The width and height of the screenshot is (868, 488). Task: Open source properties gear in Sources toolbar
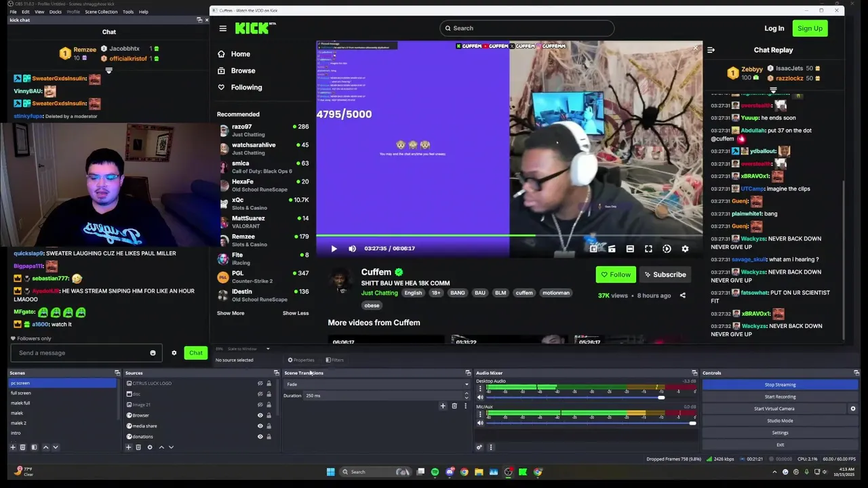tap(150, 447)
